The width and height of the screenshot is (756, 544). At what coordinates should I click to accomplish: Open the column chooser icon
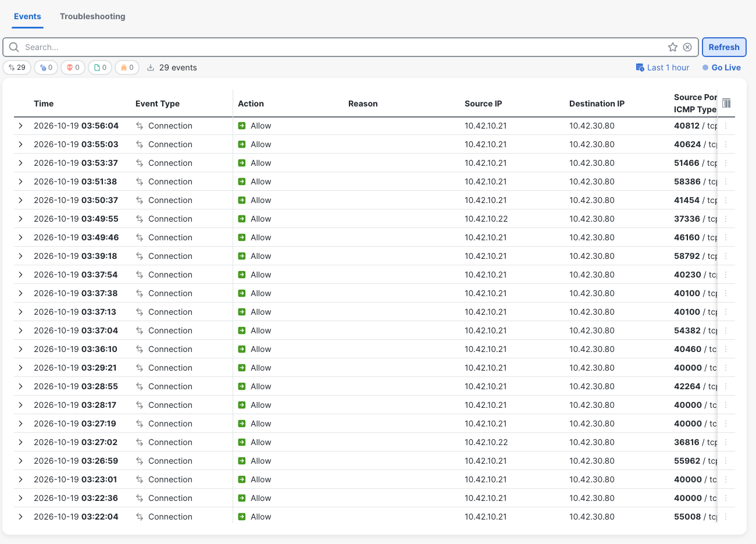[726, 103]
